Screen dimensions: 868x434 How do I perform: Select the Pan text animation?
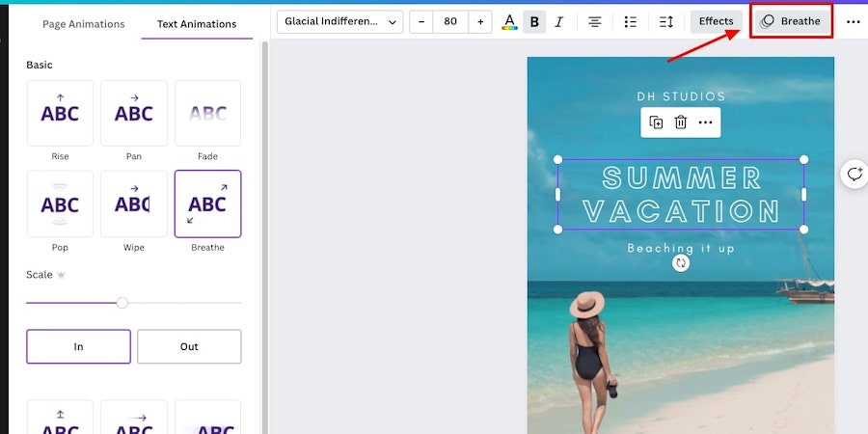point(133,113)
